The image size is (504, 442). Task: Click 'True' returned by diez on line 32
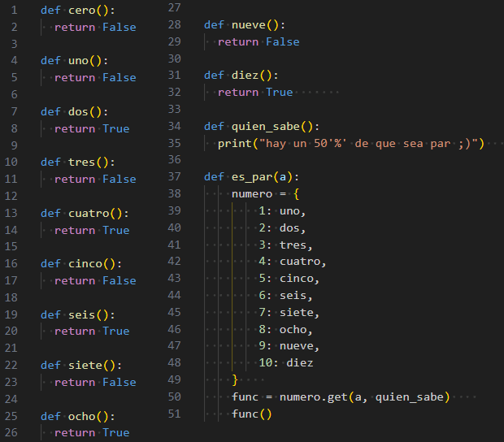pyautogui.click(x=280, y=93)
